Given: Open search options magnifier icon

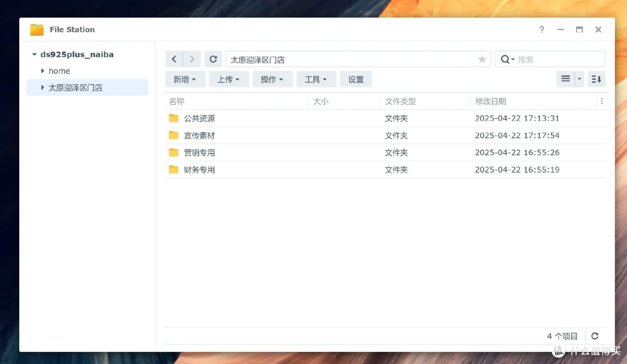Looking at the screenshot, I should click(x=507, y=59).
